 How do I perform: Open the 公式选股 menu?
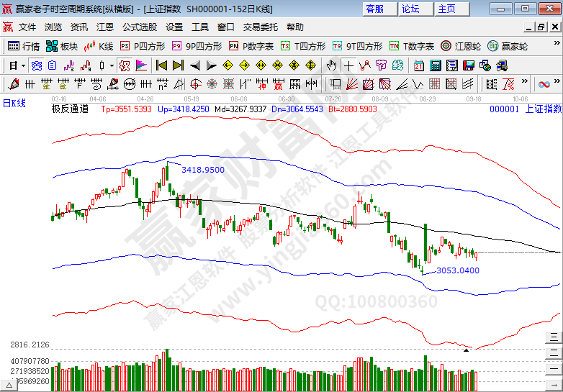click(139, 27)
